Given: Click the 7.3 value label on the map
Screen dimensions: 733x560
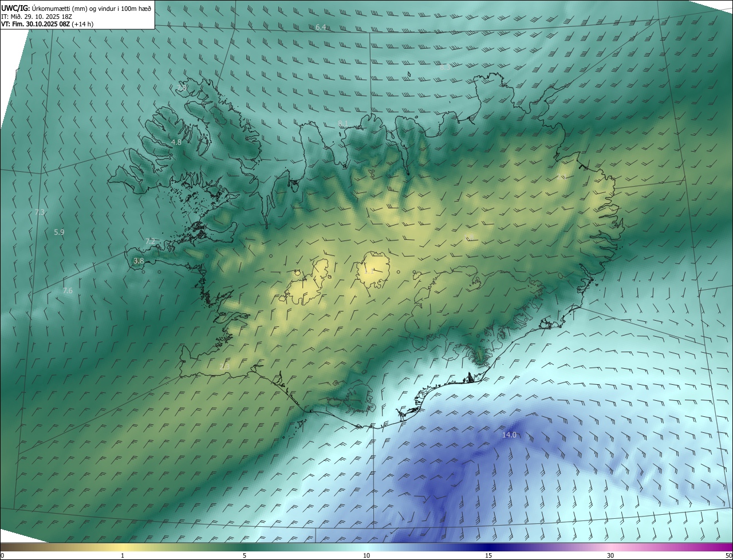Looking at the screenshot, I should pyautogui.click(x=40, y=212).
